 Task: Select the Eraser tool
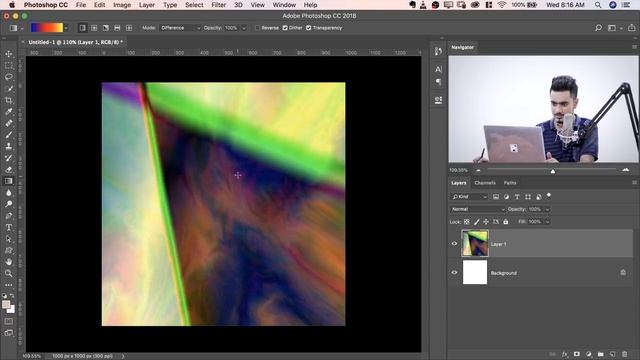pos(9,169)
